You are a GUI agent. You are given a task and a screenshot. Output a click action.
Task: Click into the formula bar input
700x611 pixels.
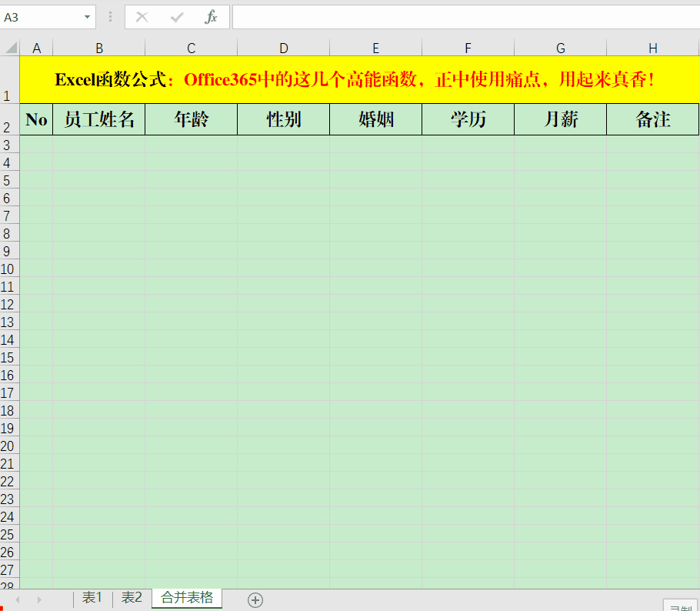point(466,17)
